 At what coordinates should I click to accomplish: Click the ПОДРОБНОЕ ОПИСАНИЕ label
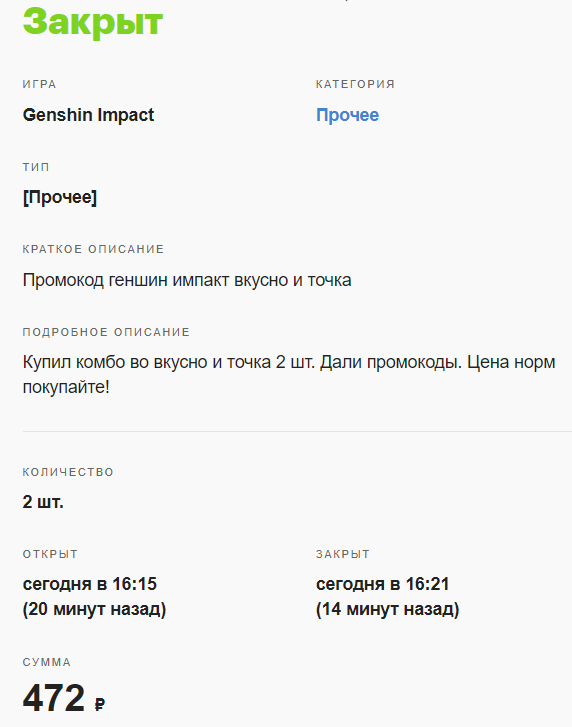click(x=106, y=332)
